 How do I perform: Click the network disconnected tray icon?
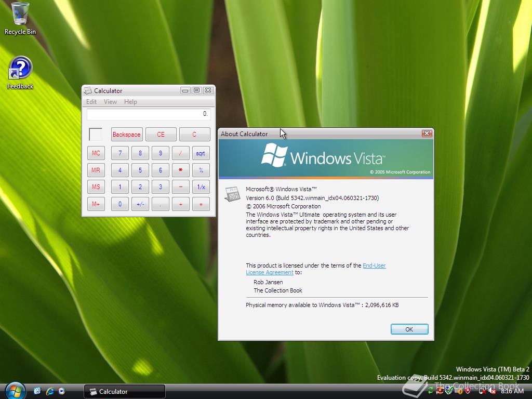[482, 391]
